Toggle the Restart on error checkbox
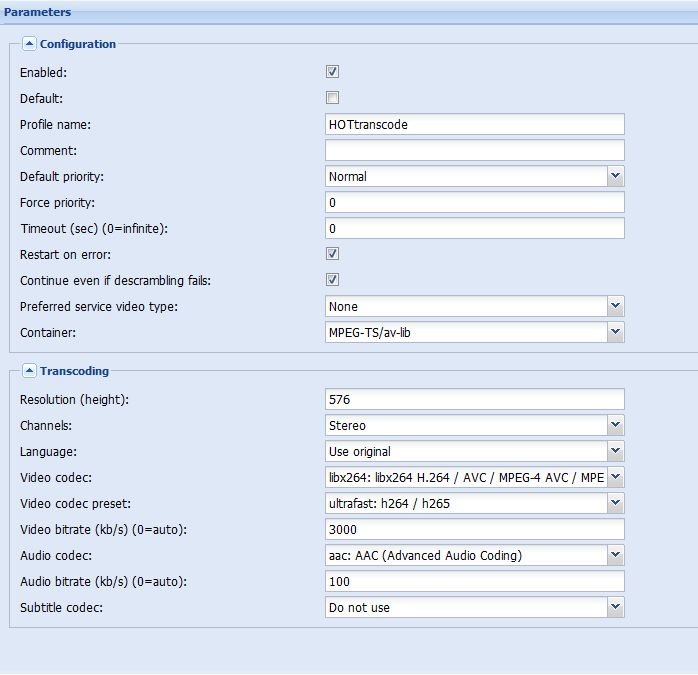Image resolution: width=698 pixels, height=675 pixels. coord(332,254)
